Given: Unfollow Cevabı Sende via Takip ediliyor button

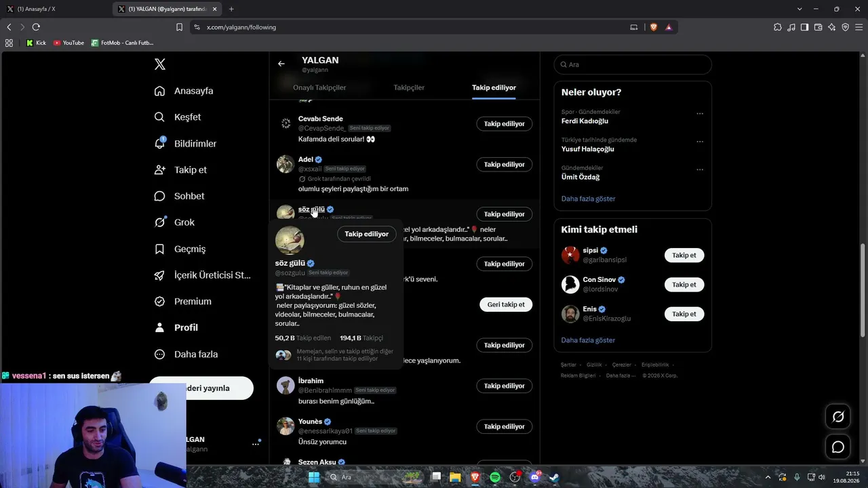Looking at the screenshot, I should (505, 124).
